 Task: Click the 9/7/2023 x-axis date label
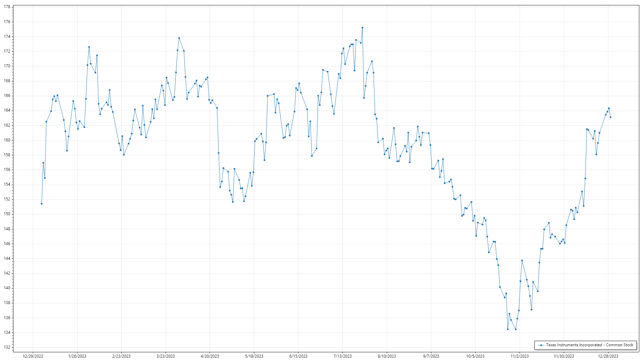[x=431, y=356]
